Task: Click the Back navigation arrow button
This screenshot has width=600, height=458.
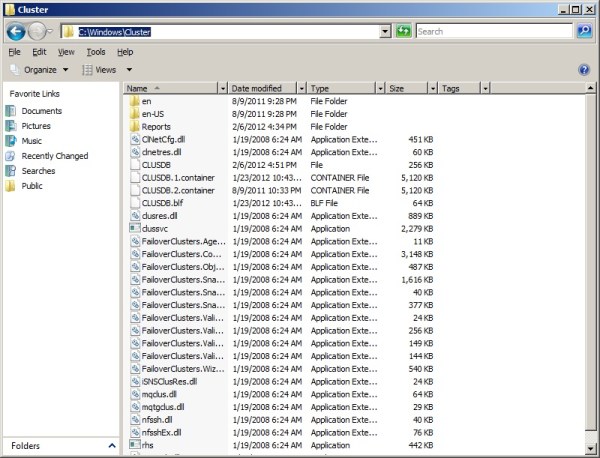Action: click(x=17, y=32)
